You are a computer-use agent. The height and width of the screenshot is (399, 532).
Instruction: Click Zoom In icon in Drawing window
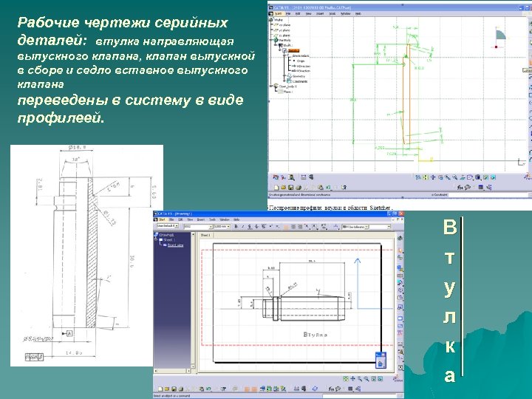(x=360, y=379)
